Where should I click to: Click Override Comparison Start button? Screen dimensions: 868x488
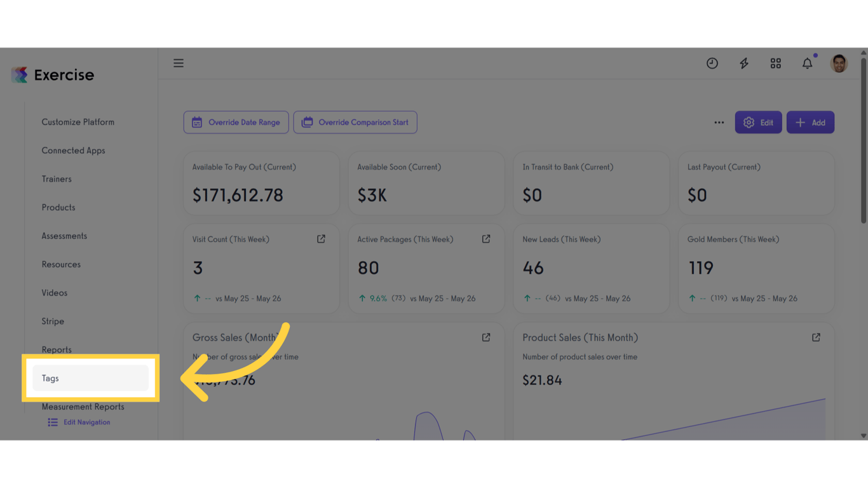pyautogui.click(x=355, y=123)
